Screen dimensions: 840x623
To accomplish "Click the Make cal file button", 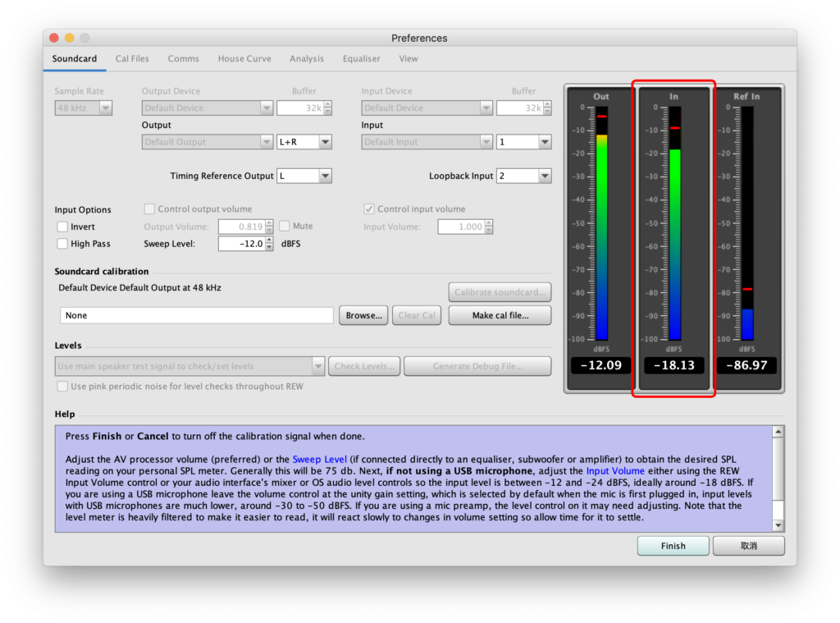I will click(500, 315).
